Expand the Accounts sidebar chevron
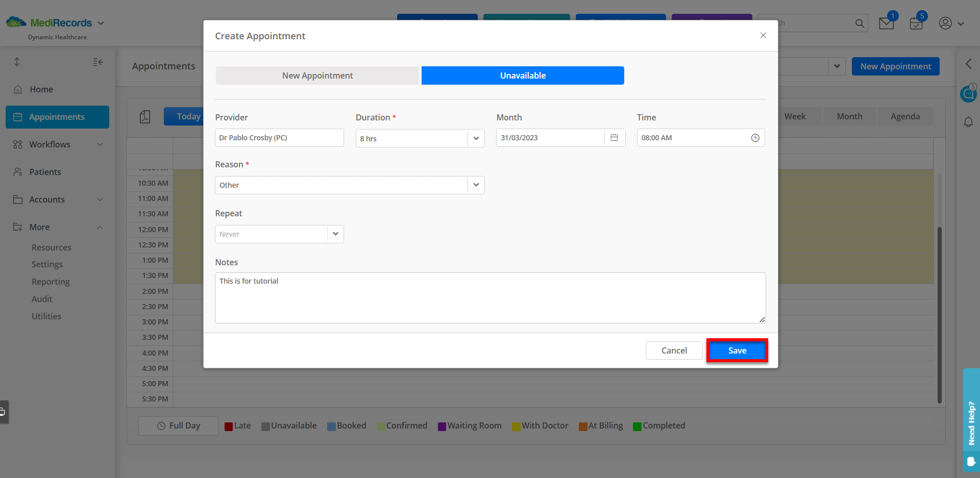980x478 pixels. pyautogui.click(x=100, y=199)
